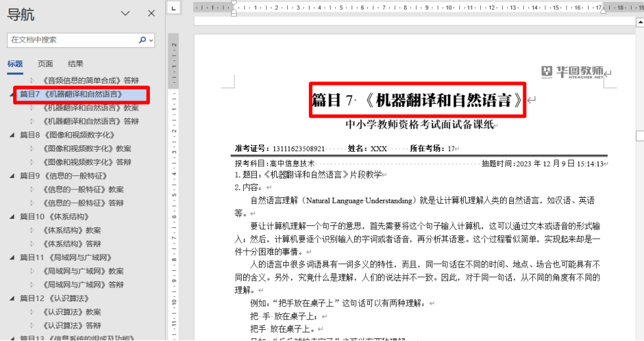
Task: Click the tab stop selector at ruler corner
Action: tap(173, 8)
